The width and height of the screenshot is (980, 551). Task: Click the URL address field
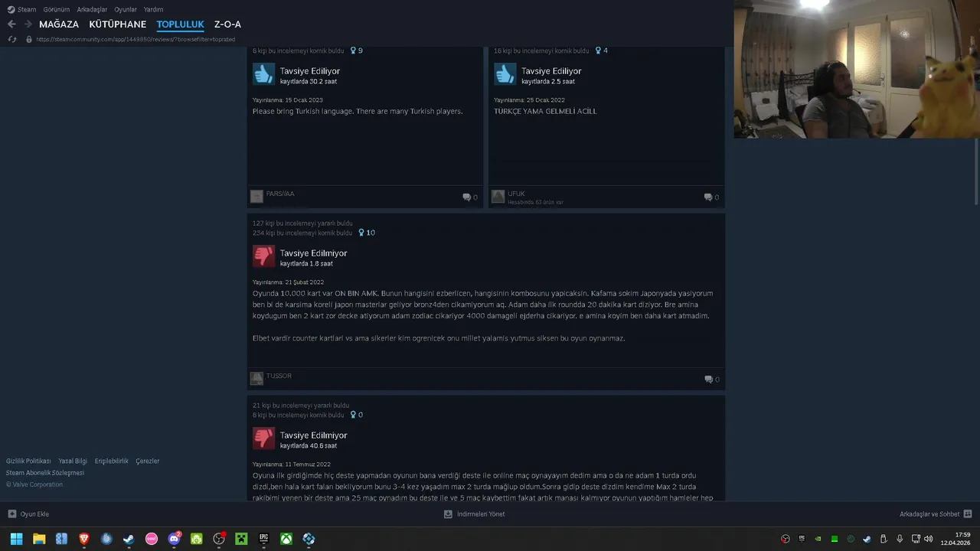[x=136, y=39]
